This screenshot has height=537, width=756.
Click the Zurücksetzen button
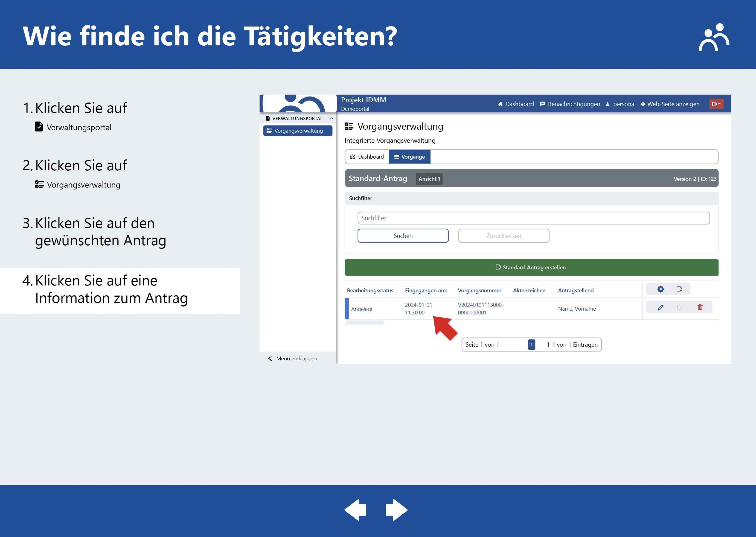(503, 236)
